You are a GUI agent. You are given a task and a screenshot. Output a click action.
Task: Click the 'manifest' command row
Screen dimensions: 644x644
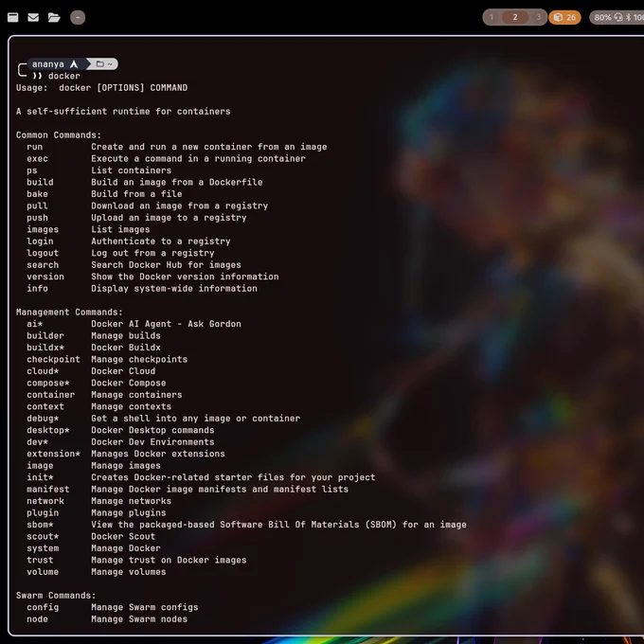point(188,490)
